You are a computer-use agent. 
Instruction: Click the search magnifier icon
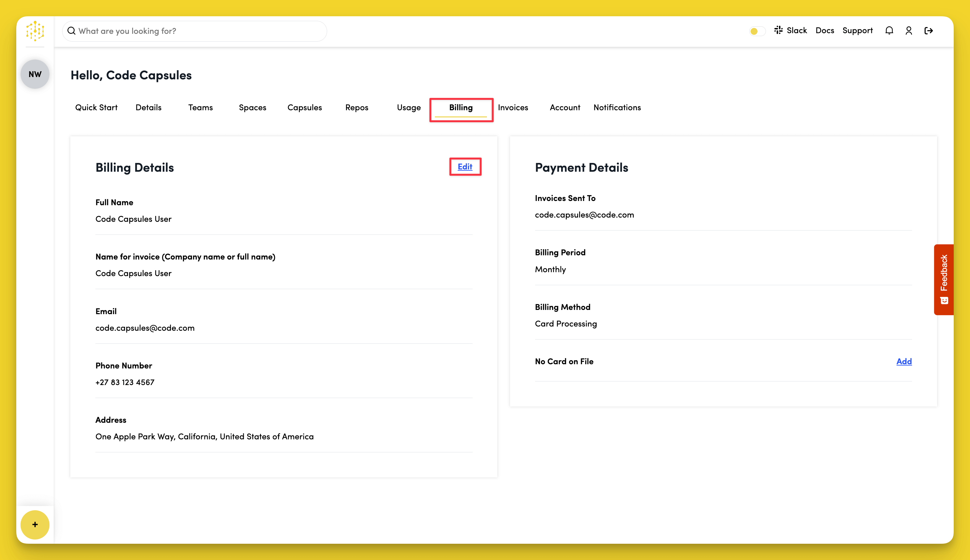click(x=71, y=31)
